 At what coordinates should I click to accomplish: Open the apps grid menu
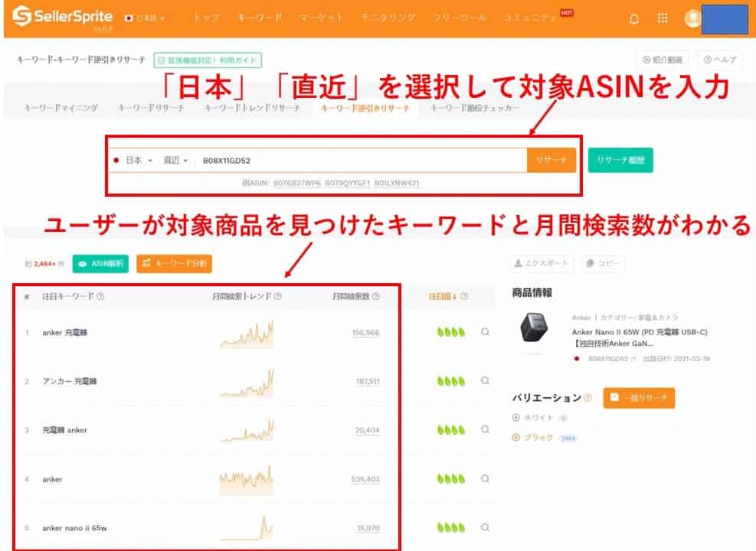click(663, 18)
